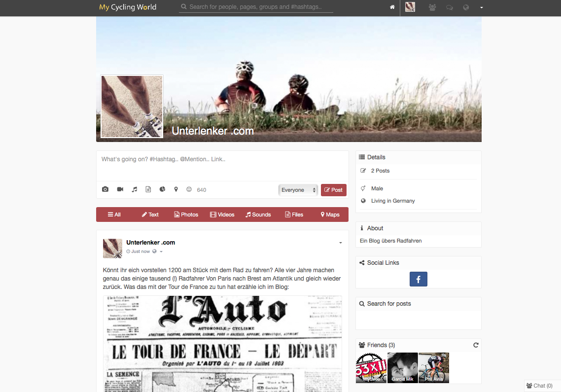The width and height of the screenshot is (561, 392).
Task: Open the home icon in top bar
Action: (x=392, y=7)
